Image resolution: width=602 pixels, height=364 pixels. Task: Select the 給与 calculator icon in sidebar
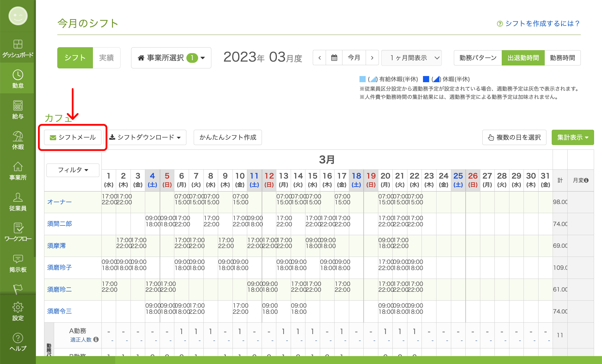[18, 109]
